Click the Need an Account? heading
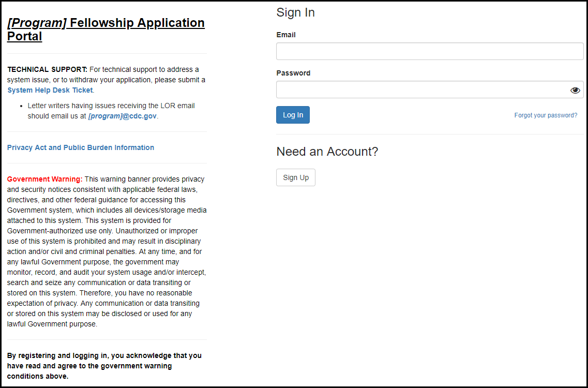 [327, 152]
